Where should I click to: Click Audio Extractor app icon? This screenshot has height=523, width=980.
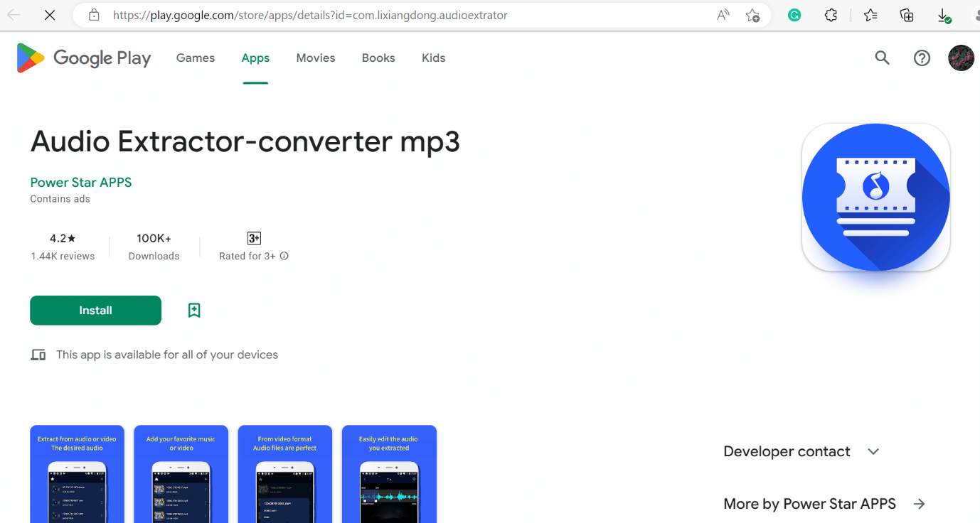[876, 198]
